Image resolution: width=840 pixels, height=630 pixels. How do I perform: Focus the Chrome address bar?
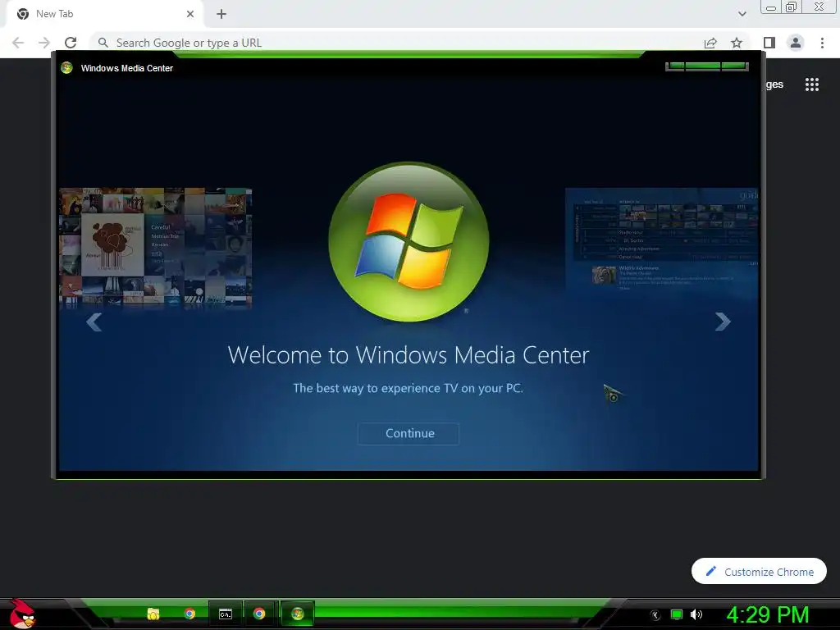click(x=396, y=43)
